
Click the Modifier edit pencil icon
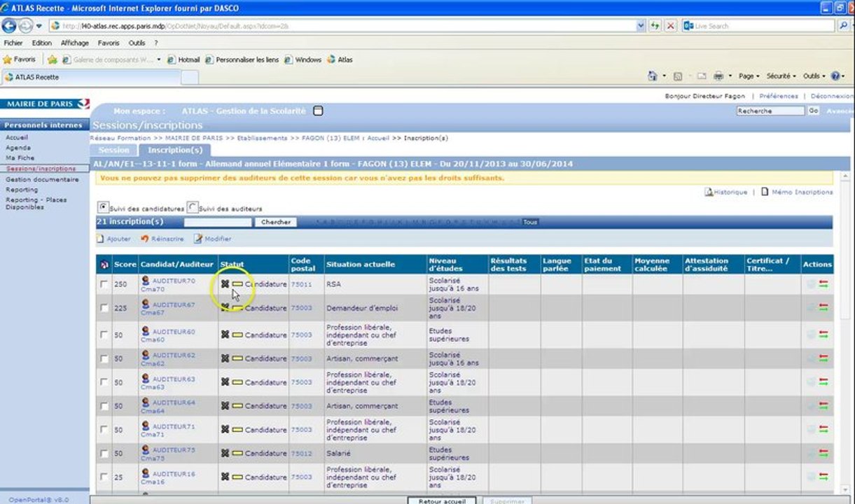[198, 239]
